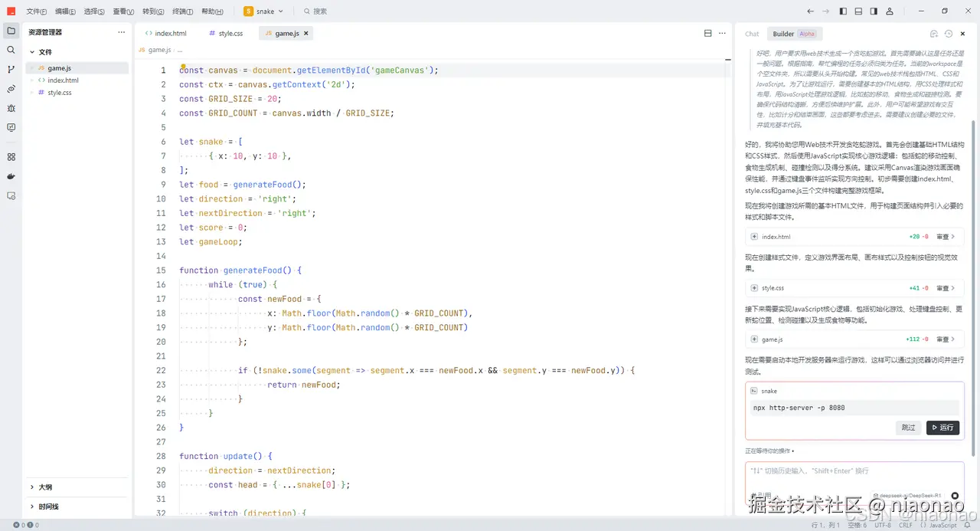Viewport: 980px width, 531px height.
Task: Click the stop generation button in chat input
Action: click(955, 496)
